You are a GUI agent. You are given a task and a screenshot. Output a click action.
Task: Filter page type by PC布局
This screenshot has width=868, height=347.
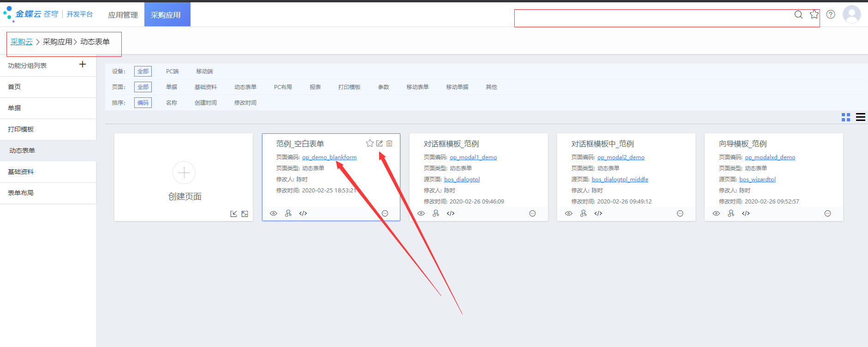click(x=283, y=87)
